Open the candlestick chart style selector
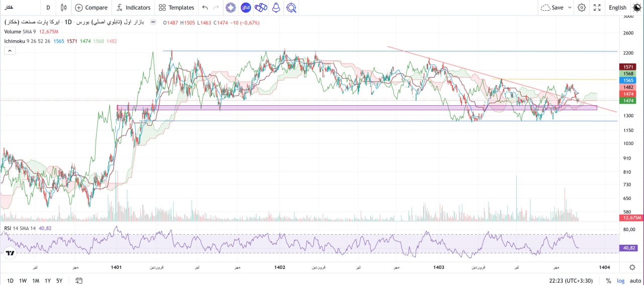644x285 pixels. 63,8
